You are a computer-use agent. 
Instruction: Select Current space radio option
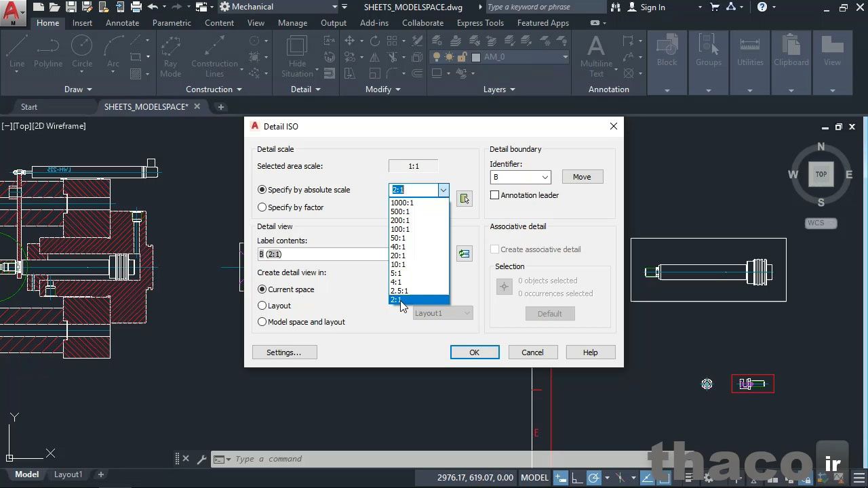[x=262, y=289]
